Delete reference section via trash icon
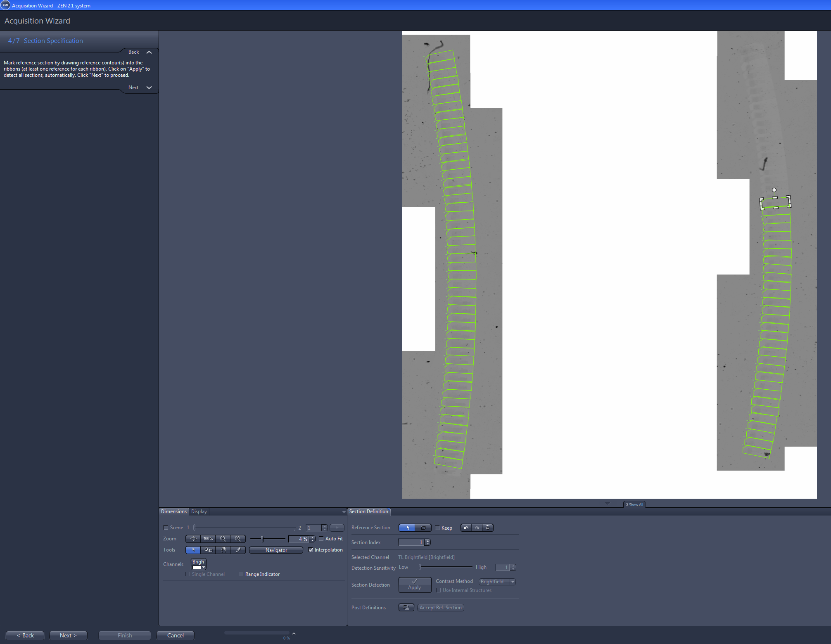Viewport: 831px width, 644px height. (488, 528)
